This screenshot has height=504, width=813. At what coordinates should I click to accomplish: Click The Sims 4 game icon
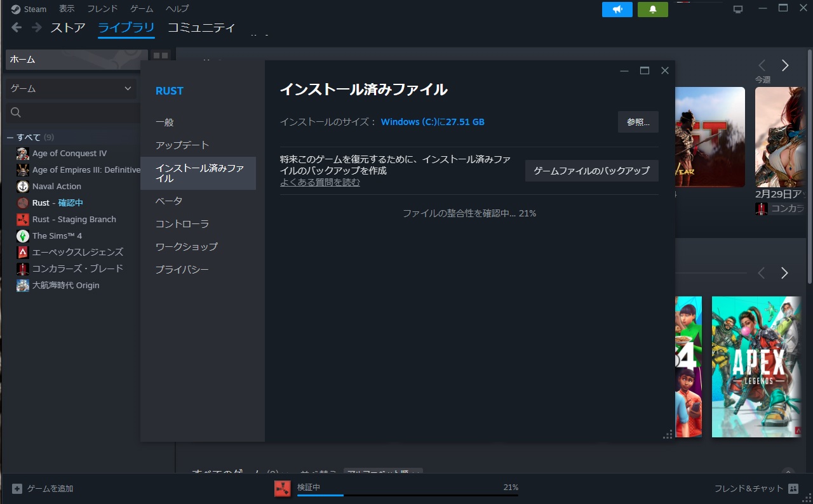[x=23, y=236]
